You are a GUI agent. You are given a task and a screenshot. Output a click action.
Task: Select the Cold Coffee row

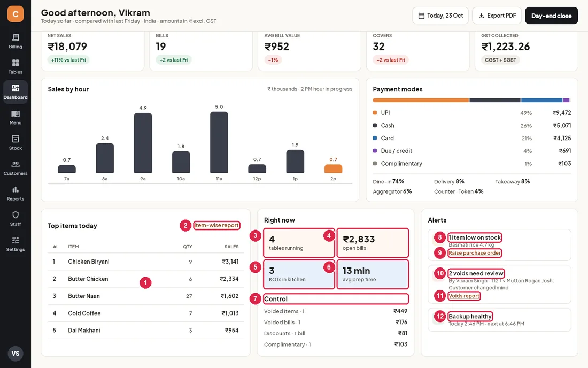click(x=145, y=313)
